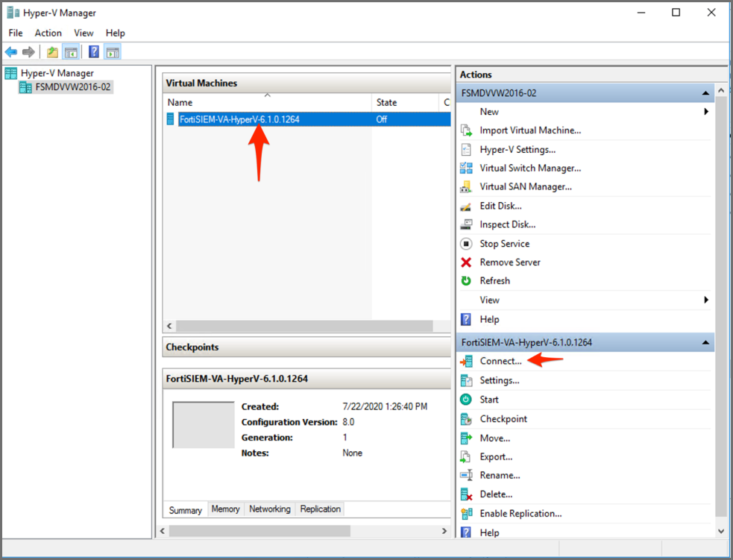733x560 pixels.
Task: Click Hyper-V Settings... action text
Action: [x=517, y=150]
